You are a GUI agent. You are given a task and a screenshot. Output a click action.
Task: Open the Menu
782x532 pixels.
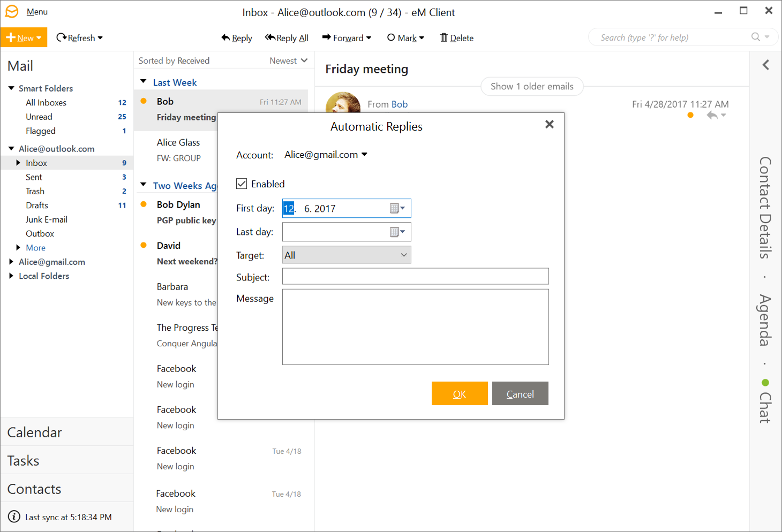point(37,12)
